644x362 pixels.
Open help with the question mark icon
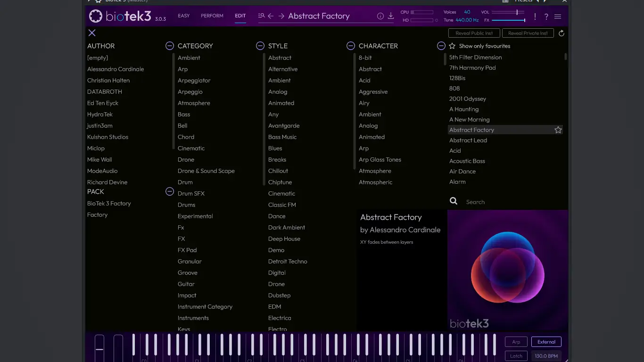(x=546, y=16)
